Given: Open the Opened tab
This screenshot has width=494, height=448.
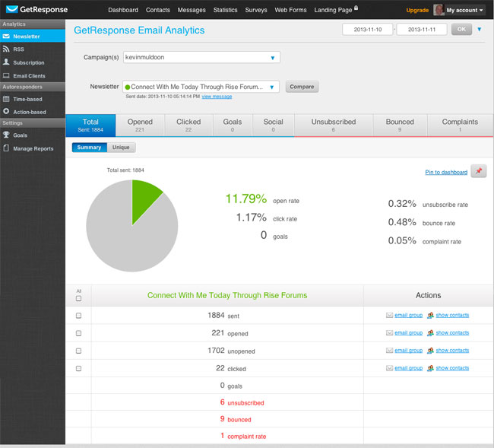Looking at the screenshot, I should 140,126.
